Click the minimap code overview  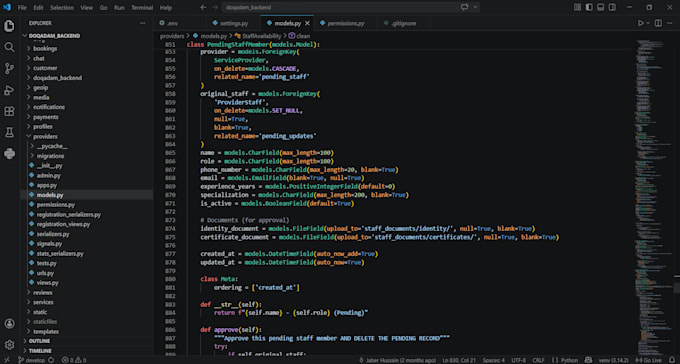tap(654, 197)
